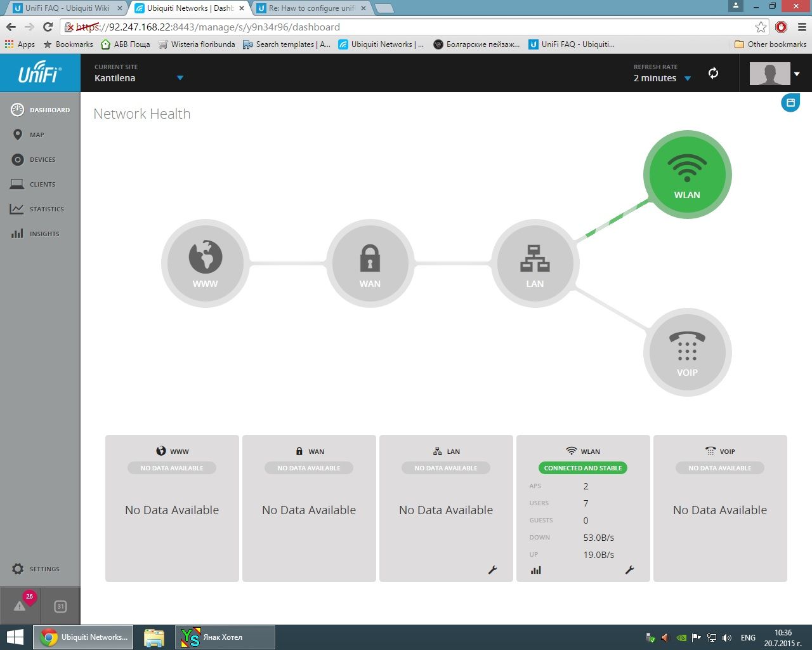Select the WAN padlock node
Image resolution: width=812 pixels, height=650 pixels.
pos(370,263)
